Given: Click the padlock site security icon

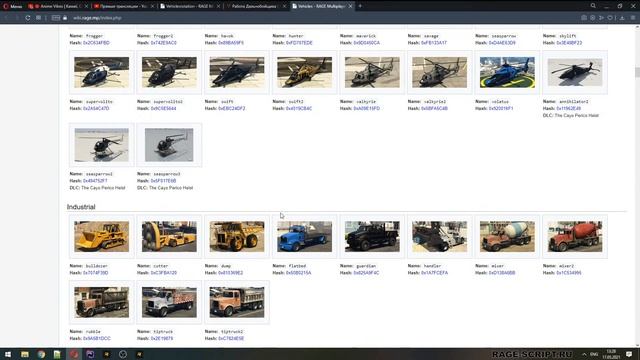Looking at the screenshot, I should coord(65,18).
